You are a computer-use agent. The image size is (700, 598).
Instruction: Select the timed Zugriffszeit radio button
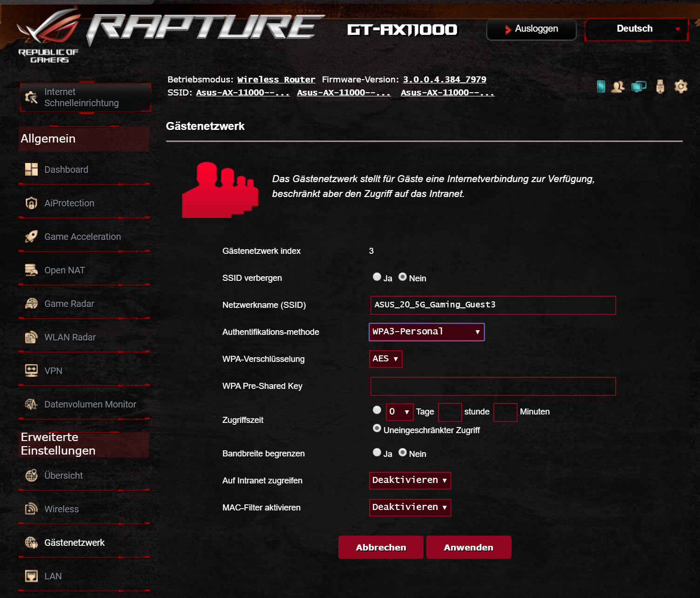[x=377, y=409]
